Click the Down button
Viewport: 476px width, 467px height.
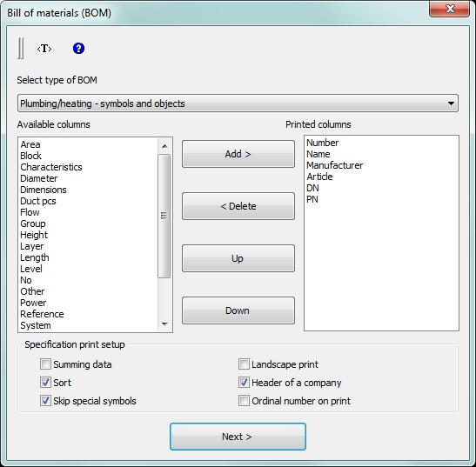click(238, 310)
